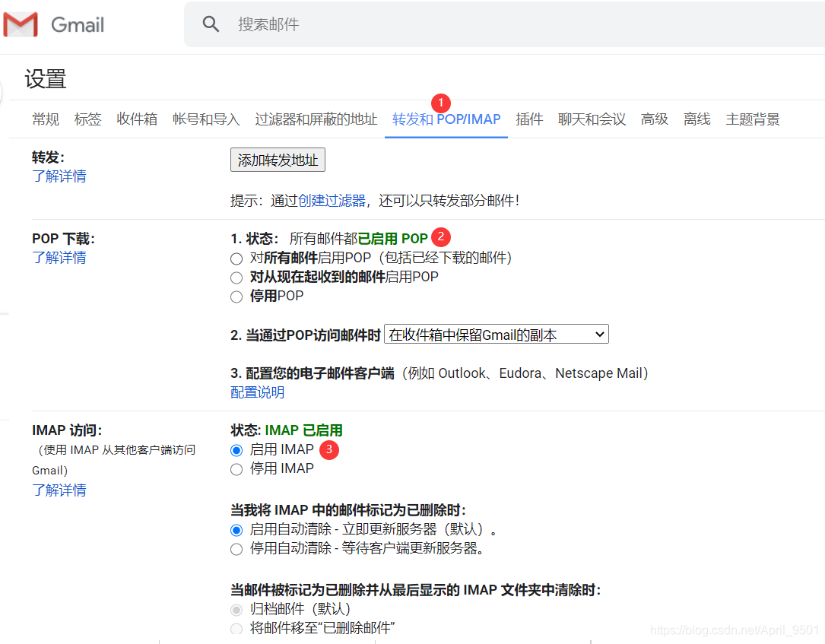Click the 设置 page heading
Image resolution: width=825 pixels, height=644 pixels.
46,79
